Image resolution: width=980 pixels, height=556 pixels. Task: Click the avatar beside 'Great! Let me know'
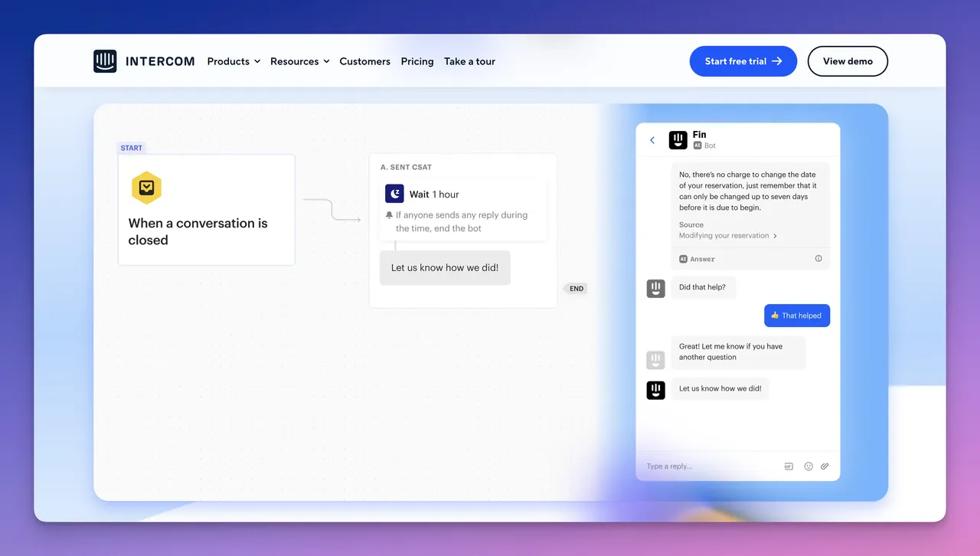(x=655, y=360)
